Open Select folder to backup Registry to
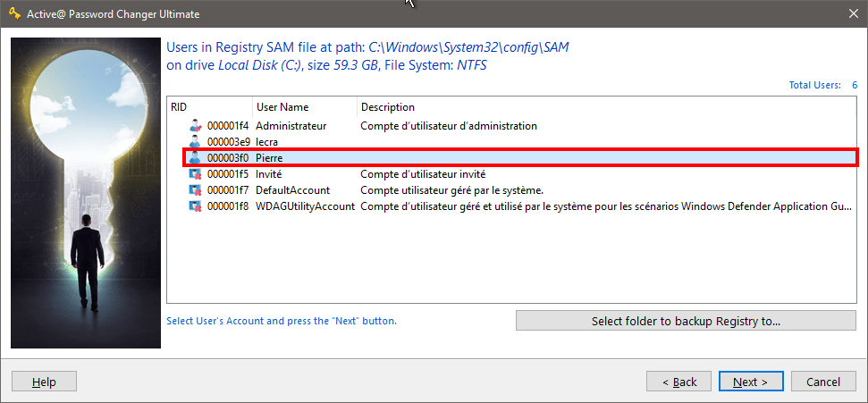Screen dimensions: 868x403 tap(686, 321)
